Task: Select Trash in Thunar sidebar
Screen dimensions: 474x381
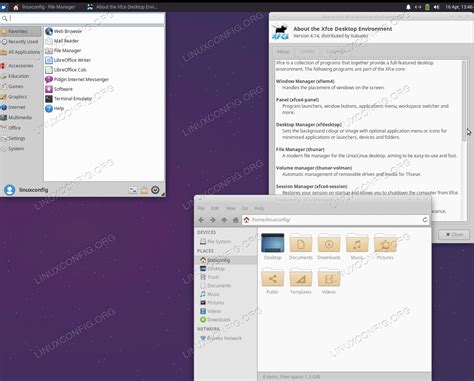Action: coord(209,277)
